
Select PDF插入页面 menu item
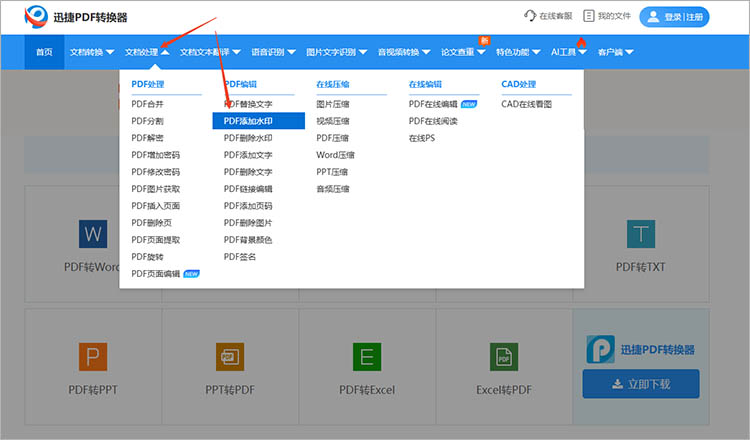point(155,206)
